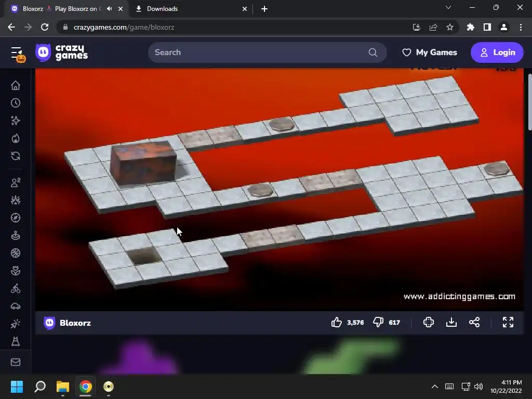The image size is (532, 399).
Task: Bookmark this page with star icon
Action: pos(449,27)
